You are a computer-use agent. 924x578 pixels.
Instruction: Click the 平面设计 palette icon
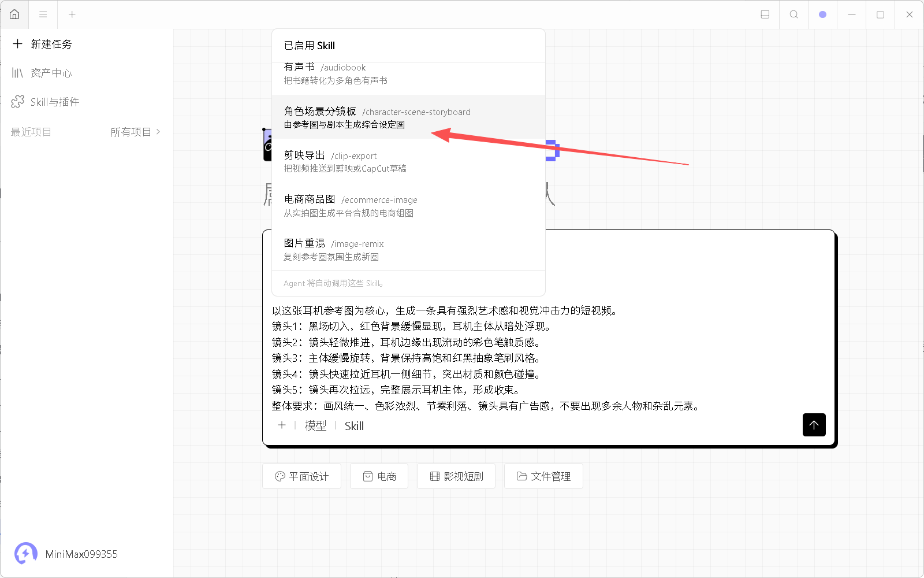click(x=280, y=476)
